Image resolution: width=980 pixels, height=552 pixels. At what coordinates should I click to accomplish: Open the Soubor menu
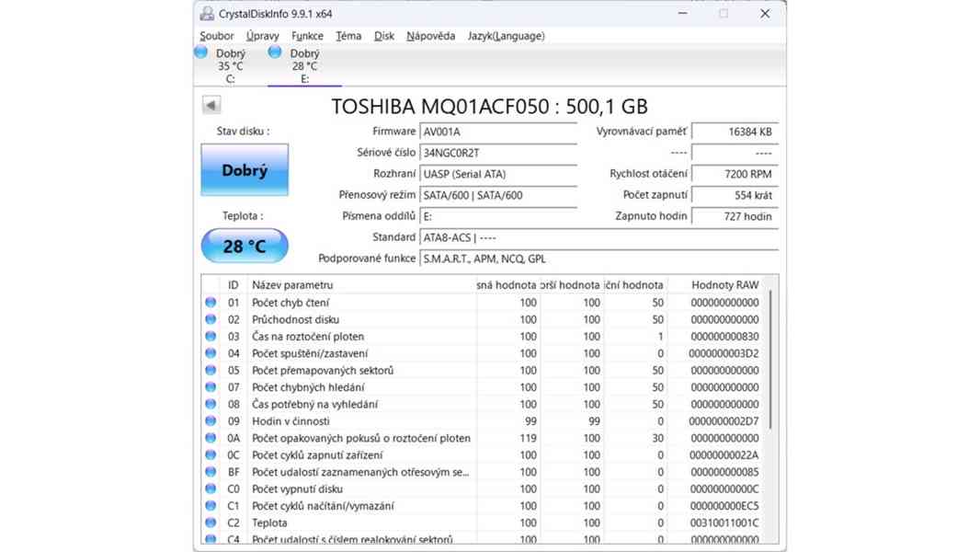216,36
